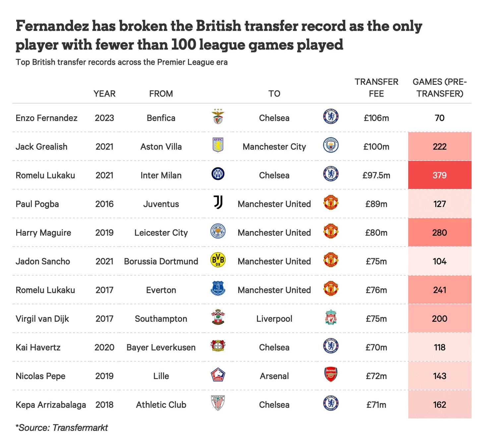The width and height of the screenshot is (484, 448).
Task: Click the Source: Transfermarkt footnote
Action: [62, 428]
